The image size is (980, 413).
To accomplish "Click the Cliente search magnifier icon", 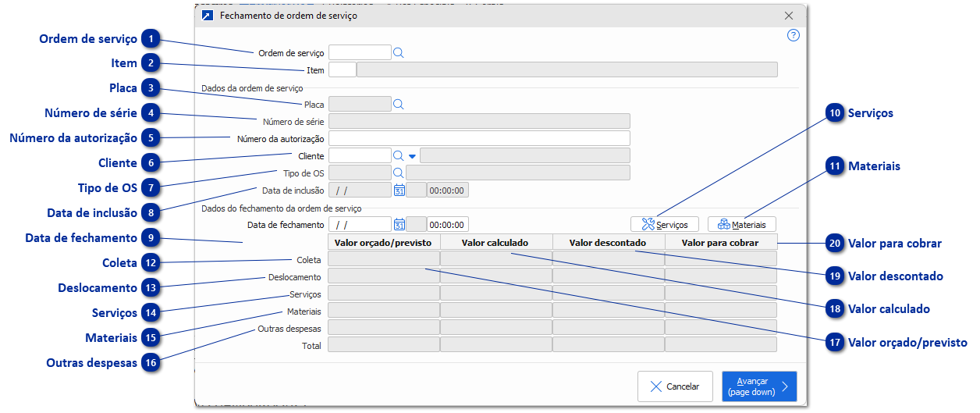I will (398, 156).
